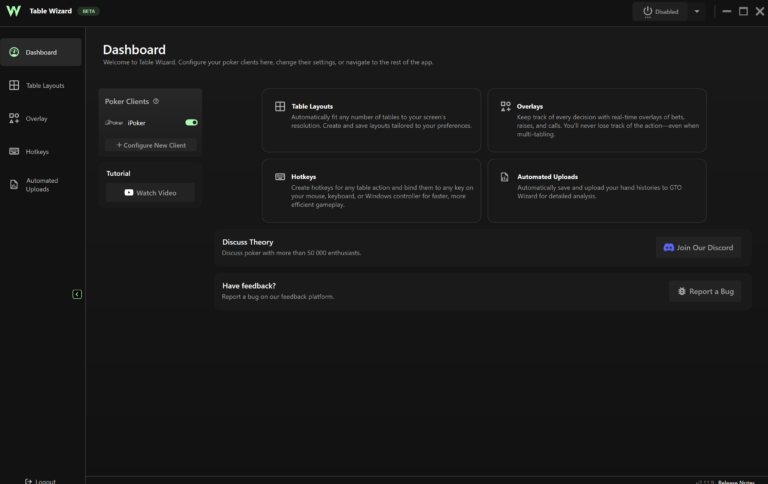
Task: Open Automated Uploads sidebar item
Action: coord(41,185)
